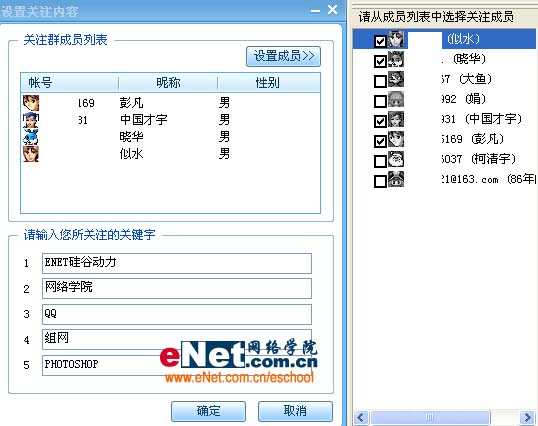Click keyword field 4 containing 组网
Viewport: 538px width, 426px height.
[x=177, y=339]
